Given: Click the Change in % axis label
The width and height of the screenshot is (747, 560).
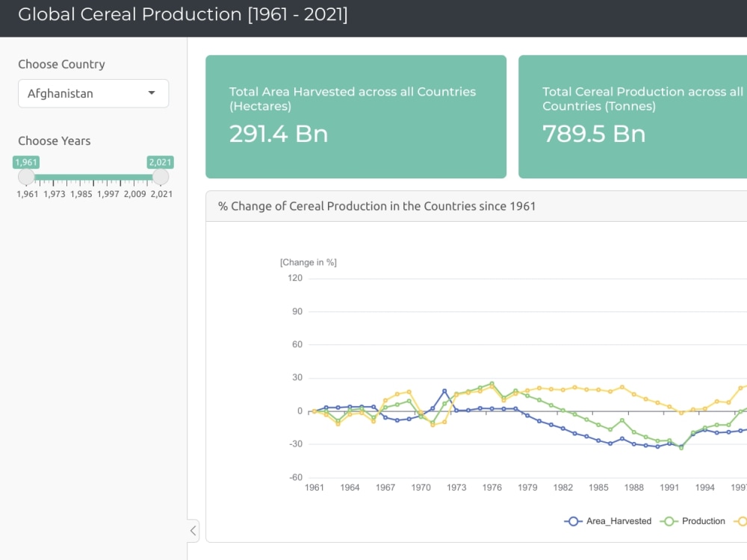Looking at the screenshot, I should (x=308, y=262).
